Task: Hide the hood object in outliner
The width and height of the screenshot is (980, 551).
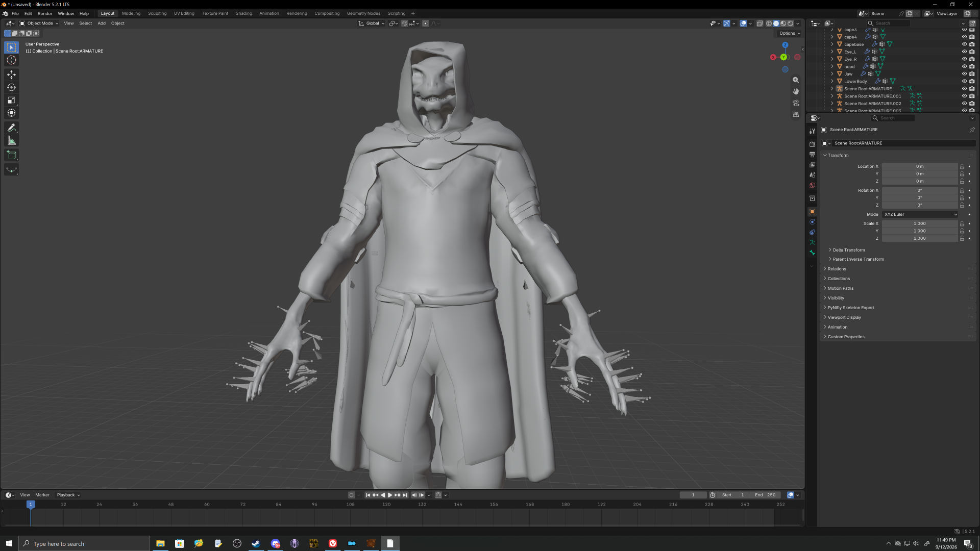Action: pos(965,66)
